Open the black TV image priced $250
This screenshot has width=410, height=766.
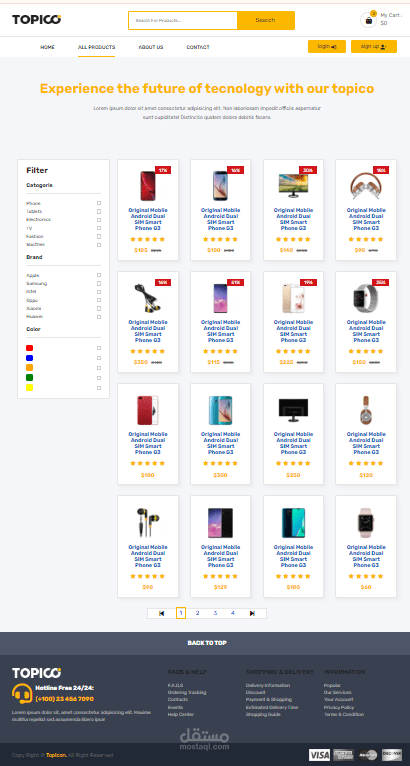click(293, 410)
